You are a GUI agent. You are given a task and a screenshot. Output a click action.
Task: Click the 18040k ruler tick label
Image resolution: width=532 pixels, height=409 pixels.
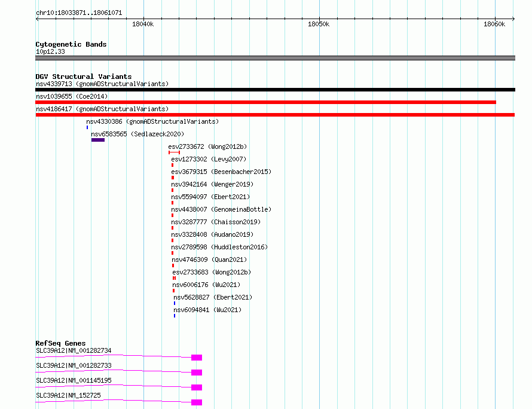143,24
